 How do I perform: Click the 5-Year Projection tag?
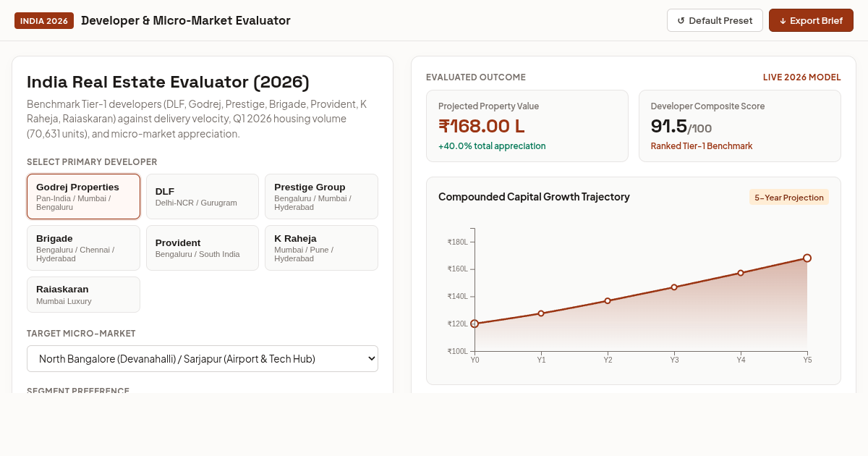coord(789,197)
